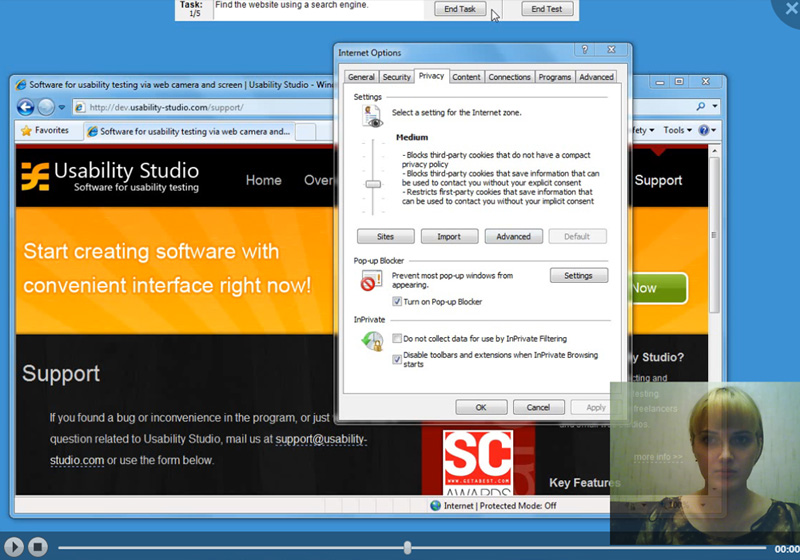
Task: Click the Internet zone globe status icon
Action: point(435,505)
